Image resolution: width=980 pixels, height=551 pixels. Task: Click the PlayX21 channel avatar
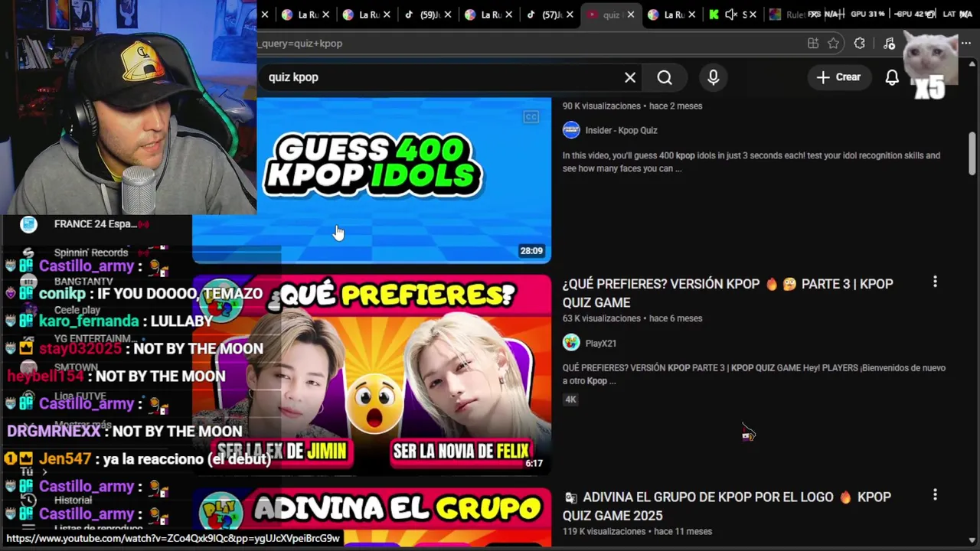(571, 343)
